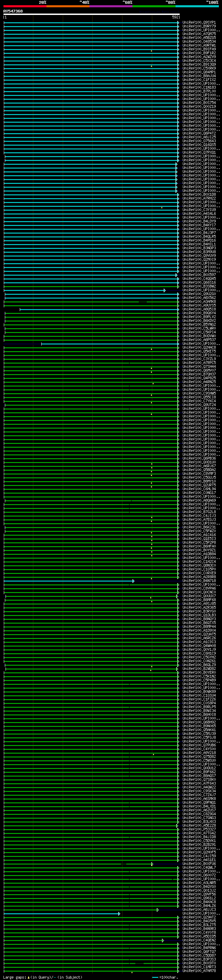Open hit UniRef100_Q9VUV9
Screen dimensions: 222x980
[199, 256]
